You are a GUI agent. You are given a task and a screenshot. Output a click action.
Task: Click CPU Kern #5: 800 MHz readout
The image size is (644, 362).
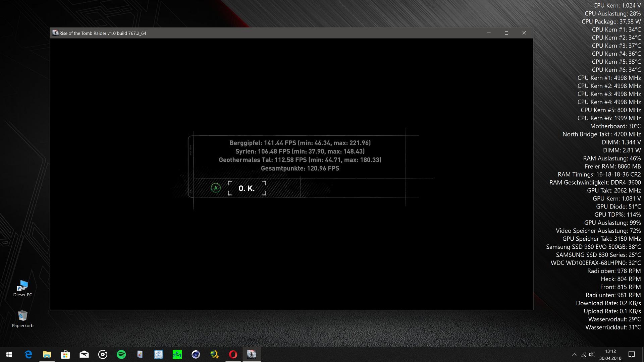tap(610, 110)
